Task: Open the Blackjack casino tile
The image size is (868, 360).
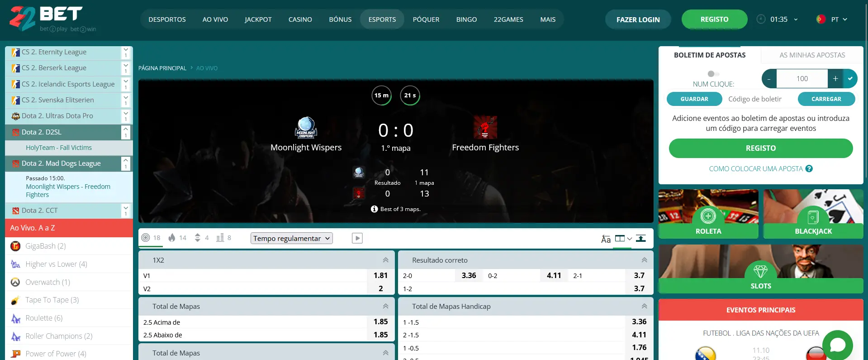Action: [813, 214]
